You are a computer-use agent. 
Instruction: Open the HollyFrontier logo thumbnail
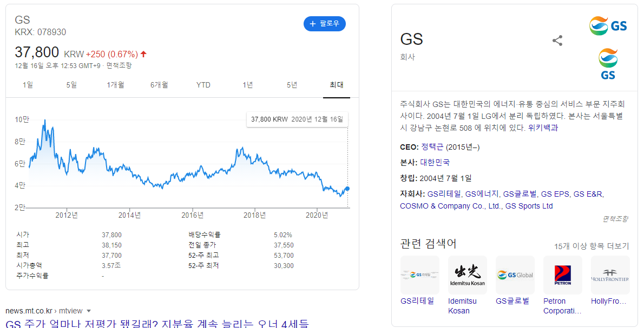click(x=610, y=275)
